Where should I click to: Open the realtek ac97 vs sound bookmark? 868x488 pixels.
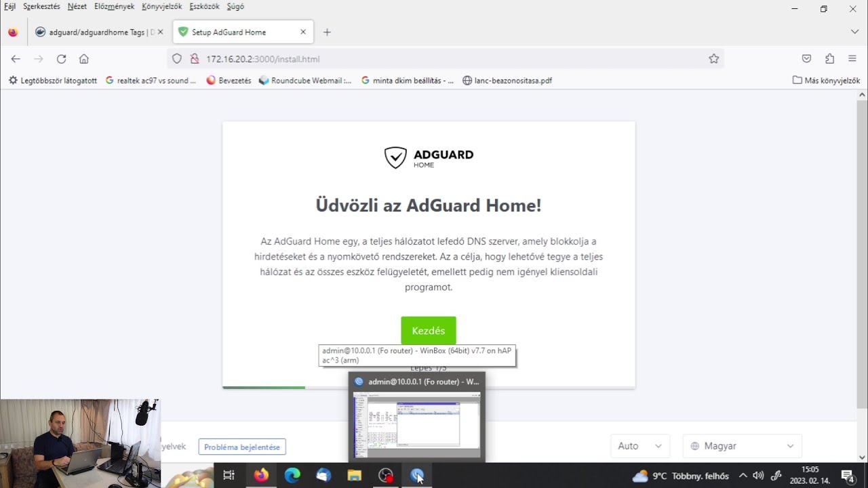point(151,80)
